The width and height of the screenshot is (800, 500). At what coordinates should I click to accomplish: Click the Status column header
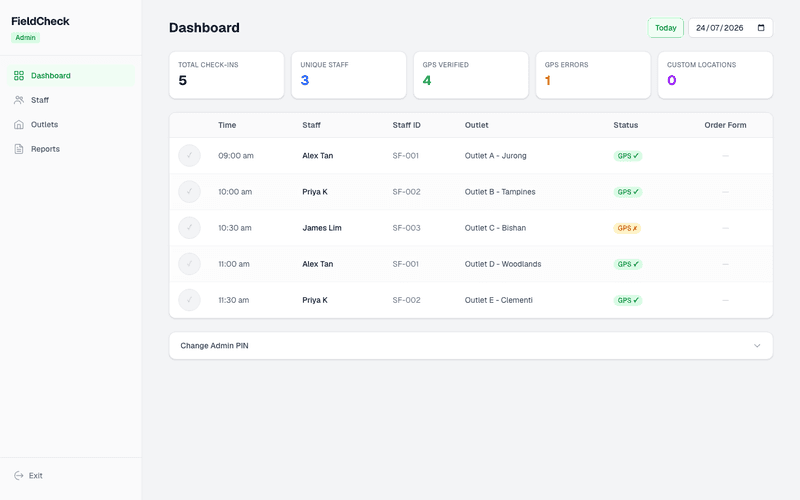[x=626, y=125]
